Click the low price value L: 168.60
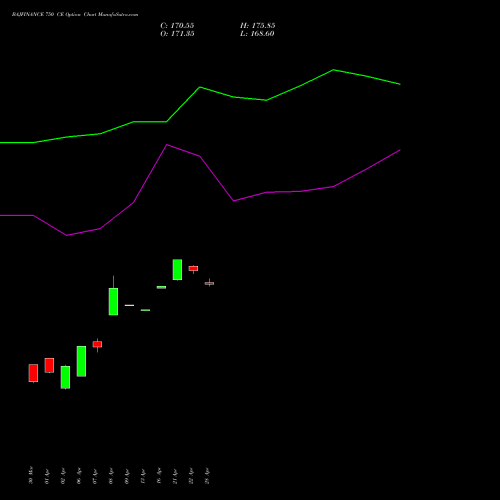This screenshot has height=500, width=500. (x=257, y=34)
